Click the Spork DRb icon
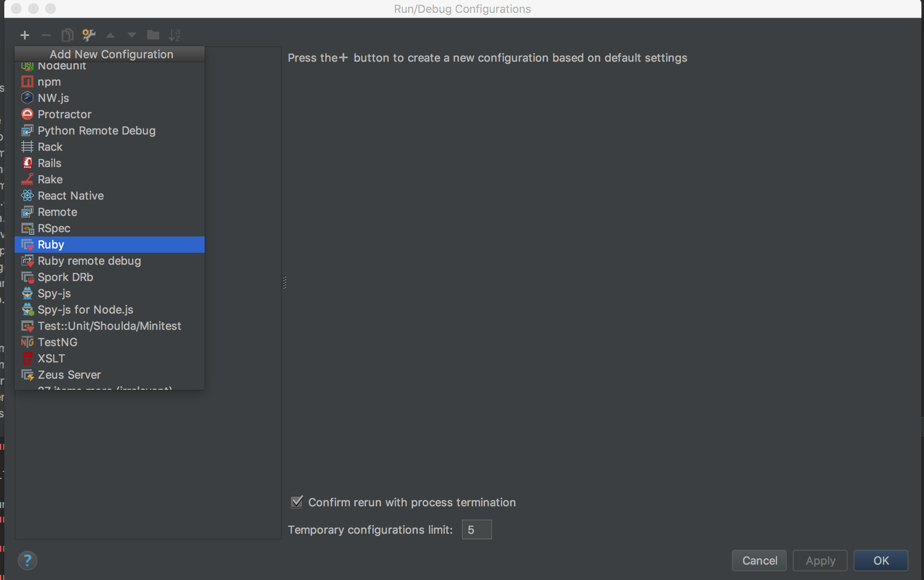924x580 pixels. [x=27, y=277]
